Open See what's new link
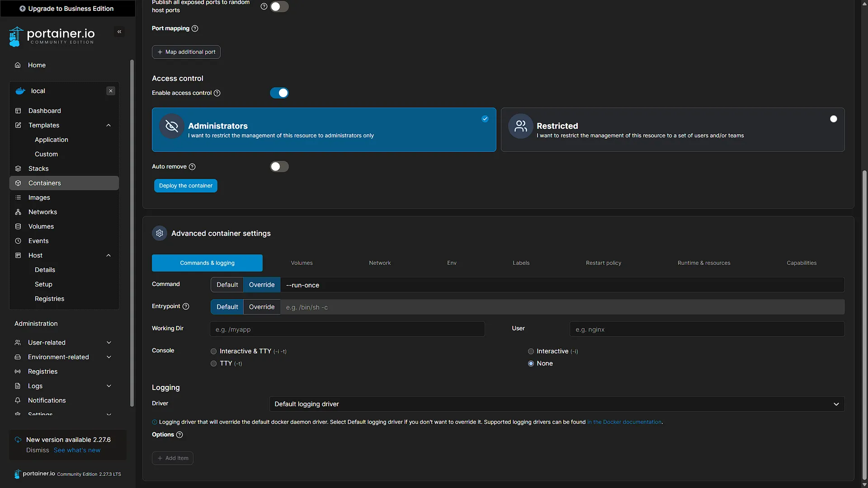 (77, 450)
